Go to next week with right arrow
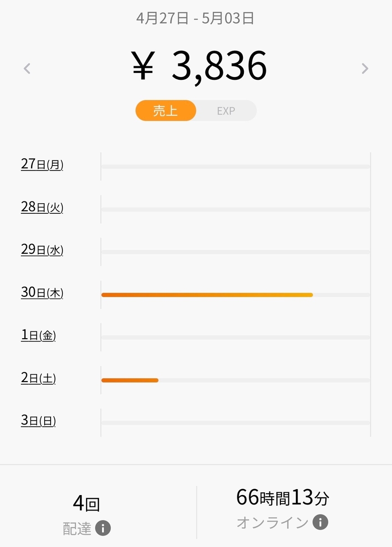Viewport: 392px width, 547px height. pyautogui.click(x=365, y=68)
